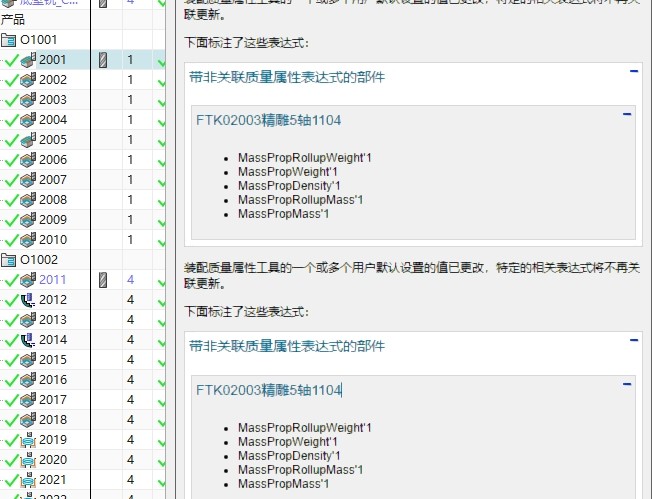
Task: Click the first 下面标注了这些表达式 line
Action: tap(247, 43)
